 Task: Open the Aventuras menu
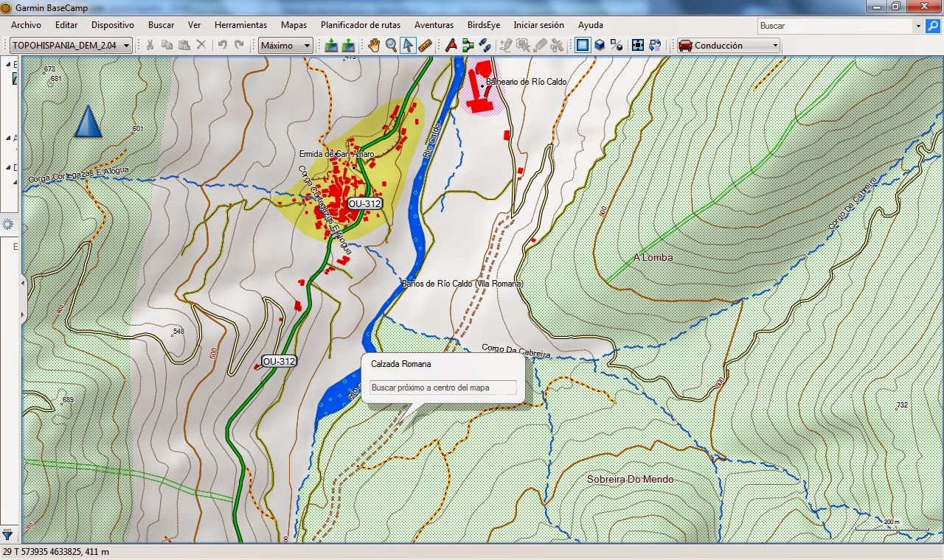tap(434, 25)
